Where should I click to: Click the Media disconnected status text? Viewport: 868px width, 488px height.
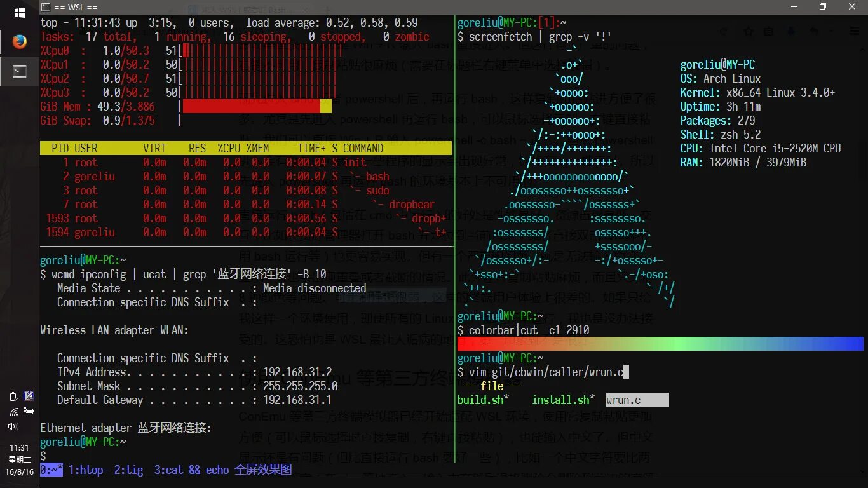(x=315, y=288)
